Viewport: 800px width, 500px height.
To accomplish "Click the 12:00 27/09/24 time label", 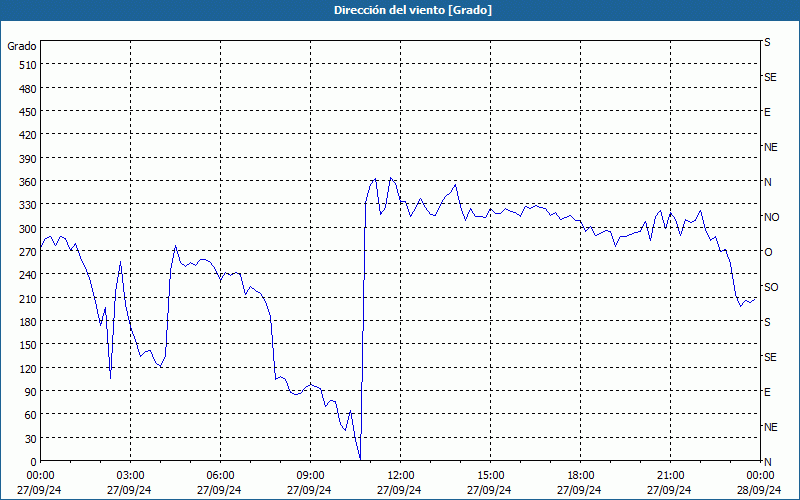I will point(399,483).
